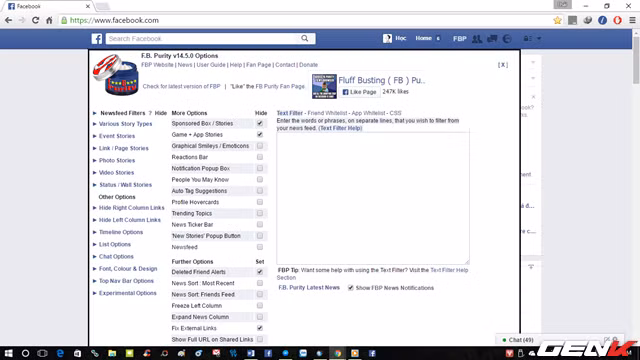Switch to Text Filter tab
The image size is (640, 360).
289,113
